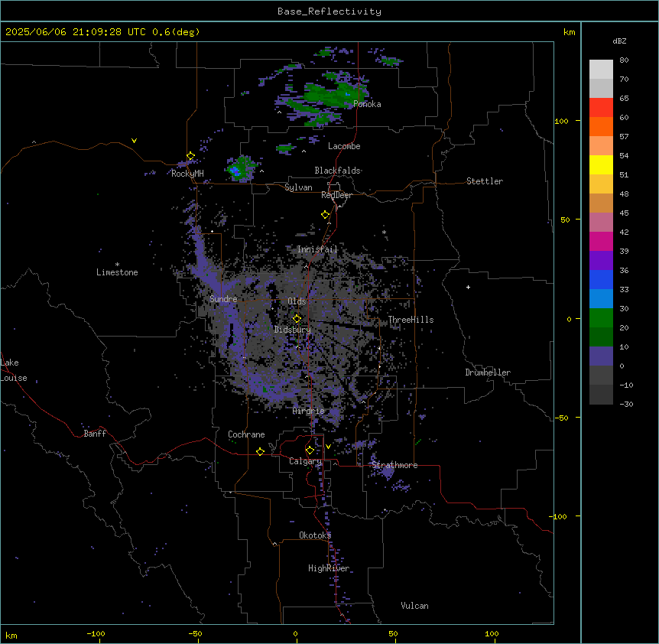The width and height of the screenshot is (659, 644).
Task: Select the Vulcan label
Action: [415, 606]
